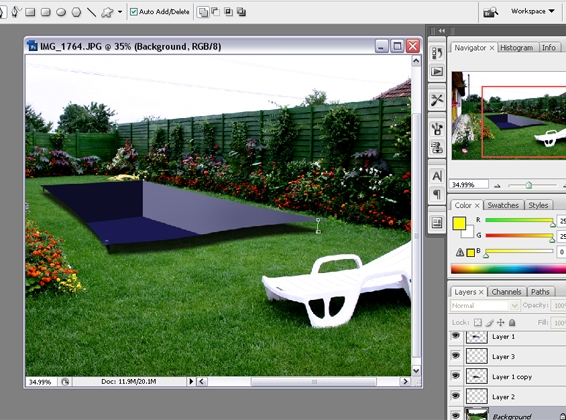The image size is (566, 420).
Task: Uncheck the Auto Add/Delete checkbox
Action: pos(134,12)
